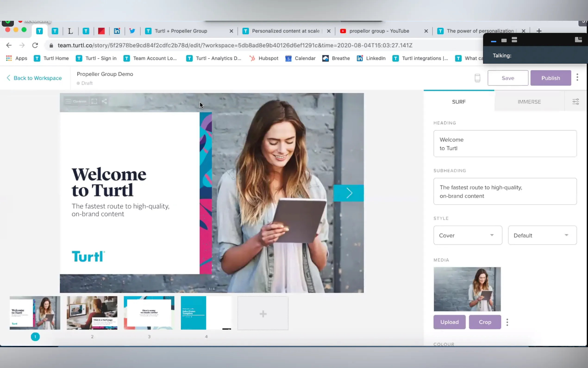The height and width of the screenshot is (368, 588).
Task: Click the Crop media button
Action: (485, 322)
